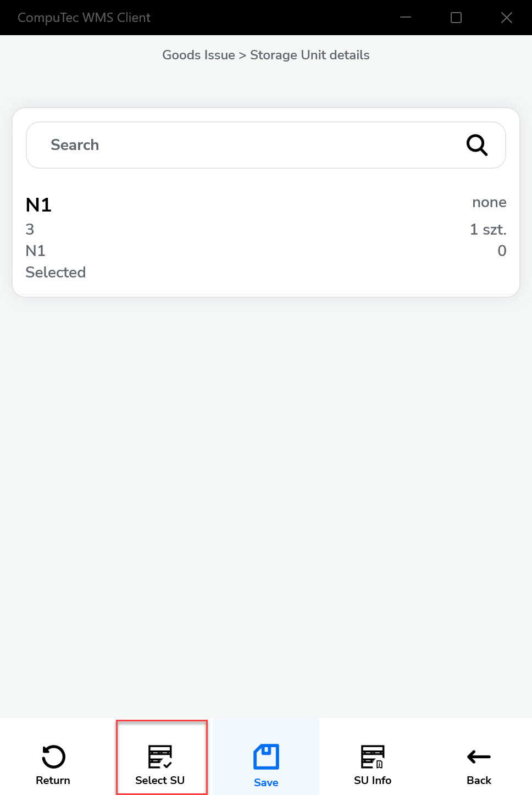Close the CompuTec WMS Client window
The height and width of the screenshot is (795, 532).
point(507,18)
